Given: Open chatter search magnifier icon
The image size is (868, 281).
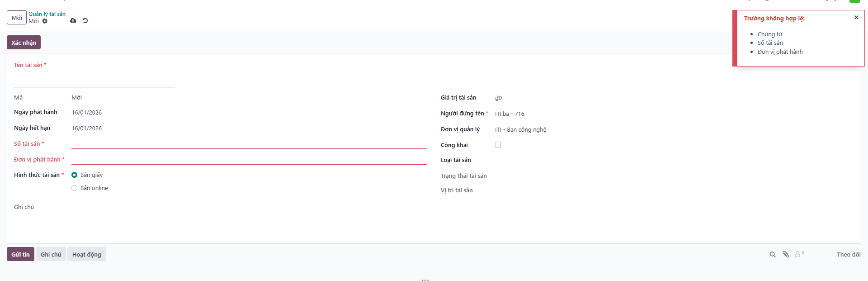Looking at the screenshot, I should pos(773,255).
